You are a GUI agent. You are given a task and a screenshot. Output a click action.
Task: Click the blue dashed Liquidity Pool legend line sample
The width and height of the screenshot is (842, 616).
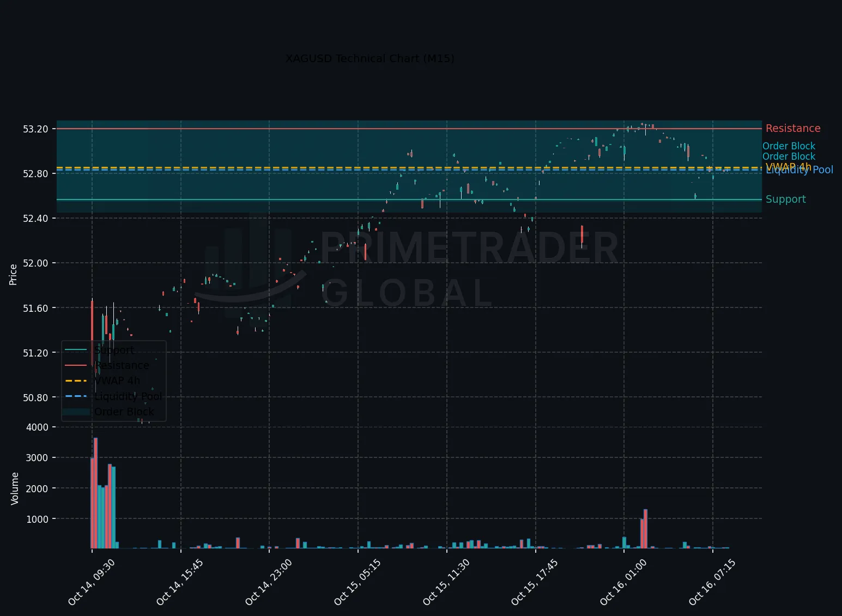(x=76, y=396)
